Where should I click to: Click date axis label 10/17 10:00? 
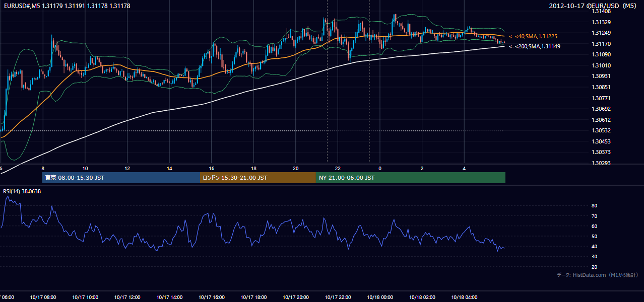(85, 297)
